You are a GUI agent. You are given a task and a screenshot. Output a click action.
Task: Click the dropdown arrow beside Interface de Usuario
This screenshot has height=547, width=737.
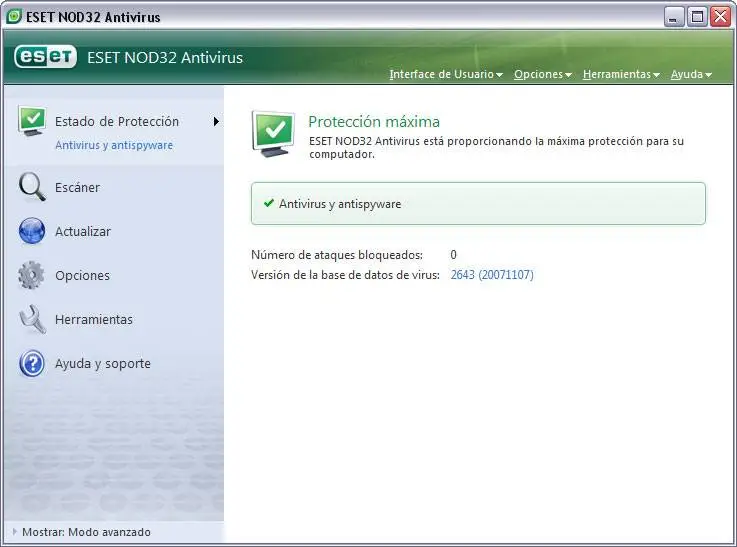[x=499, y=75]
